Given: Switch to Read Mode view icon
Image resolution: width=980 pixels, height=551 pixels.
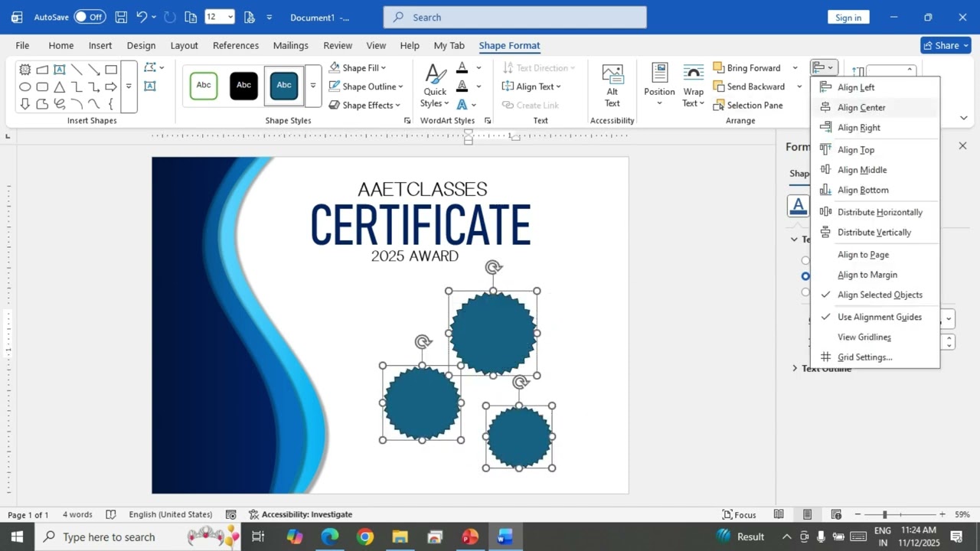Looking at the screenshot, I should click(779, 515).
